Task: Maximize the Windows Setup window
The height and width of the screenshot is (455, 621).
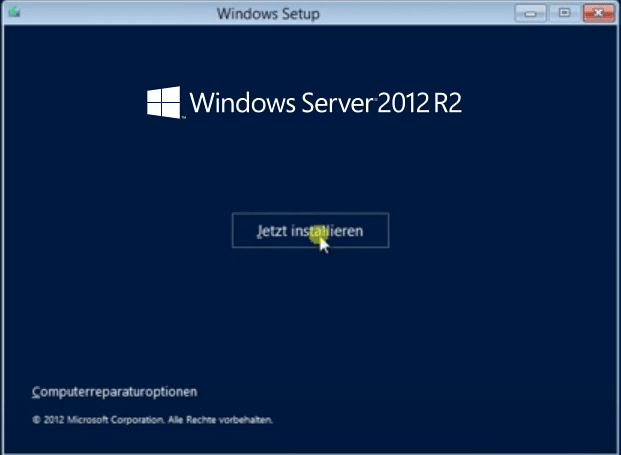Action: [x=564, y=13]
